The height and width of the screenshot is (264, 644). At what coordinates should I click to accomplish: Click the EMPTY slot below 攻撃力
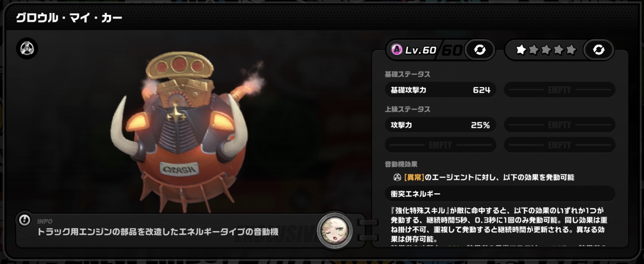pos(440,145)
